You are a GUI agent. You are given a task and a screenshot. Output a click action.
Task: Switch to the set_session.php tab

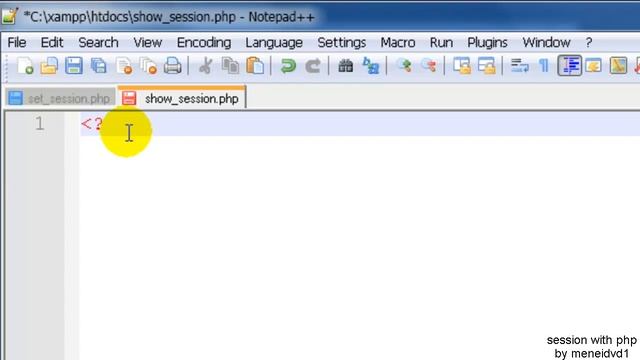pyautogui.click(x=60, y=98)
